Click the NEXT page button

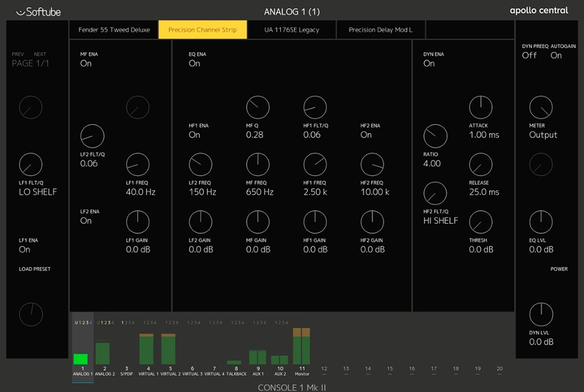40,54
